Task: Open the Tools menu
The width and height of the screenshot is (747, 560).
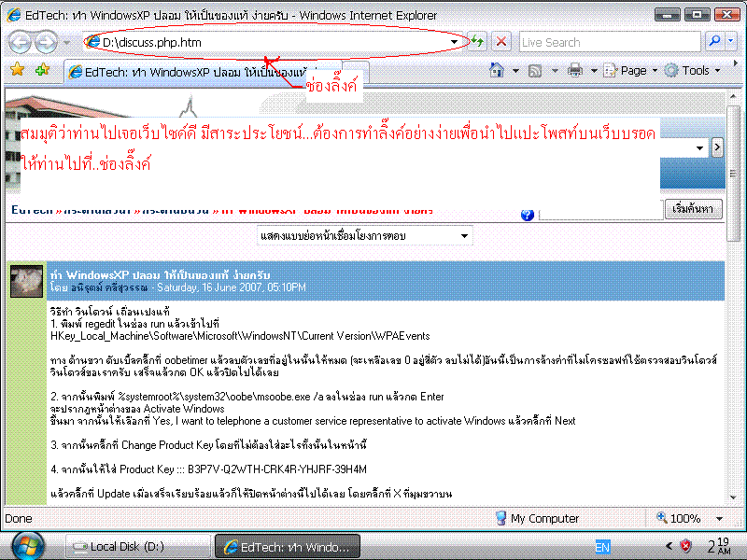Action: pyautogui.click(x=693, y=71)
